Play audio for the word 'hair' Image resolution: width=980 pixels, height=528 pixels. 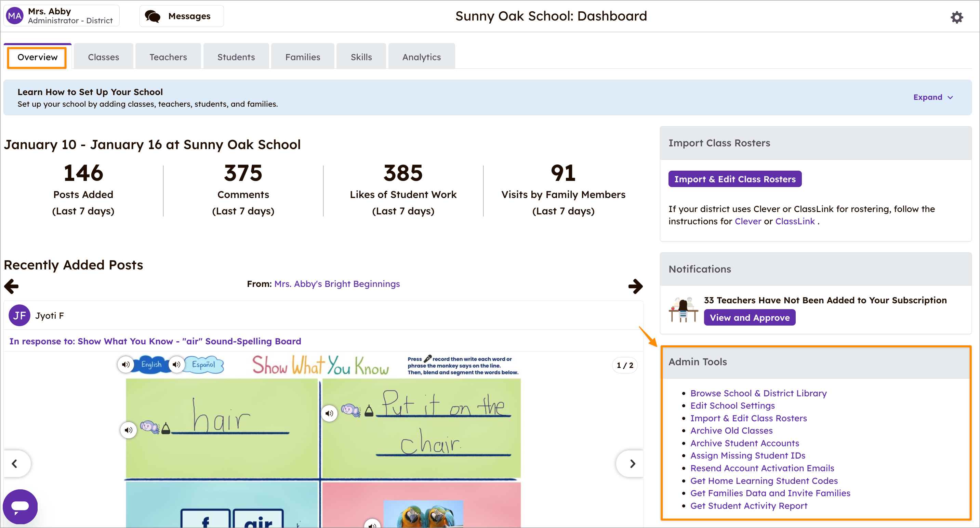[x=128, y=430]
